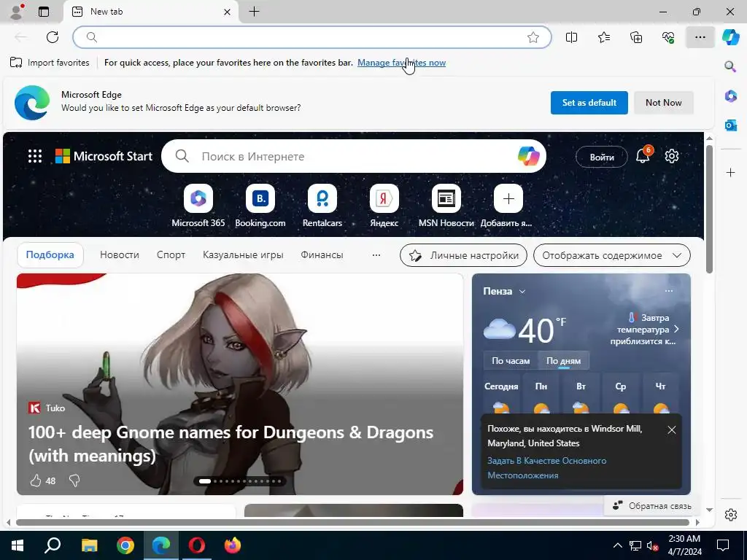Viewport: 747px width, 560px height.
Task: Launch Copilot from the toolbar
Action: pyautogui.click(x=730, y=37)
